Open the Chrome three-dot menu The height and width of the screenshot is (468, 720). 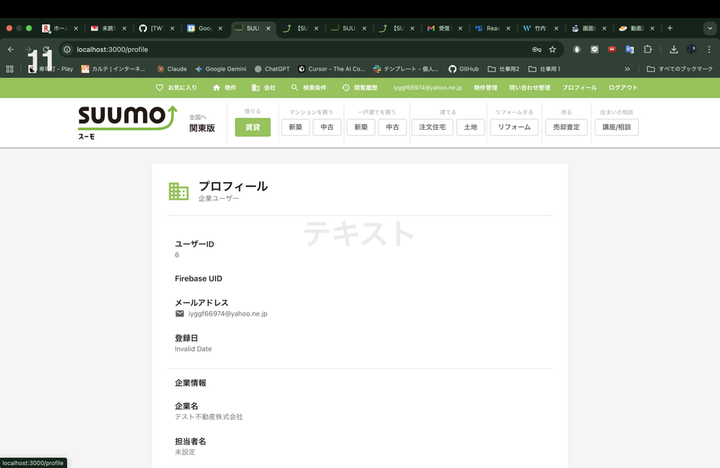(709, 49)
